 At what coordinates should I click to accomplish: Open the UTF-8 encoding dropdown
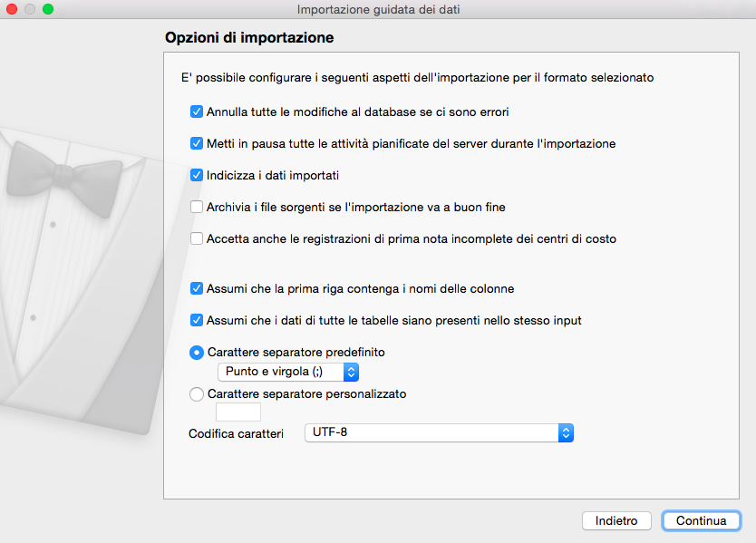coord(439,433)
